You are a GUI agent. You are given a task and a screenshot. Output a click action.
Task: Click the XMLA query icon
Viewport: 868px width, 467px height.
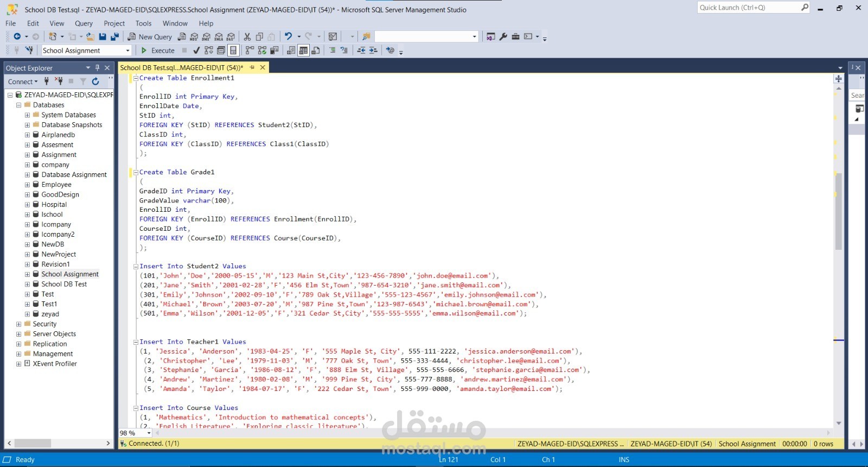(x=219, y=36)
